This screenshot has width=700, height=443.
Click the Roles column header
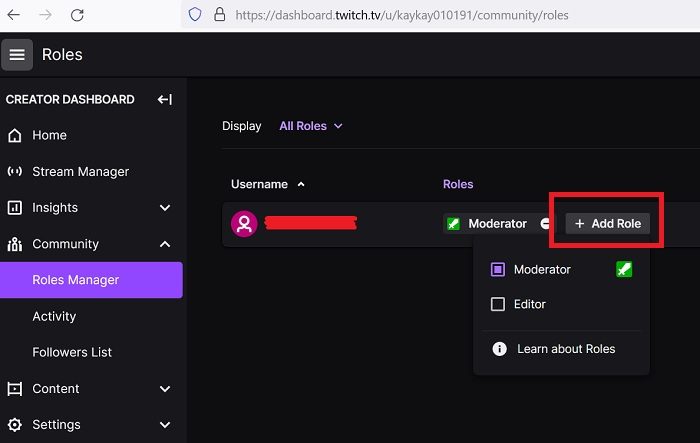coord(458,184)
